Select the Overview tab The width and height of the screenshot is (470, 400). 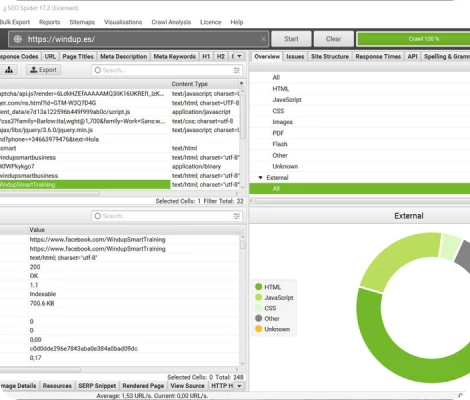coord(267,56)
